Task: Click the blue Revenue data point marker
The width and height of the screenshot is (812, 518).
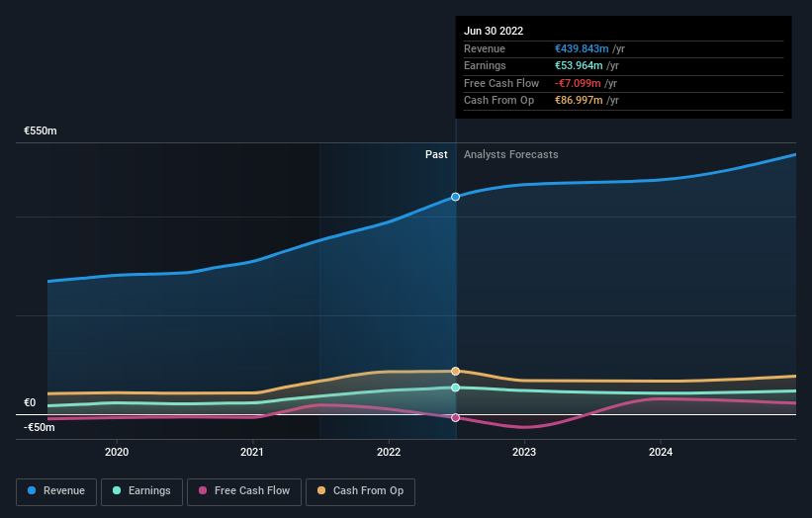Action: click(455, 197)
